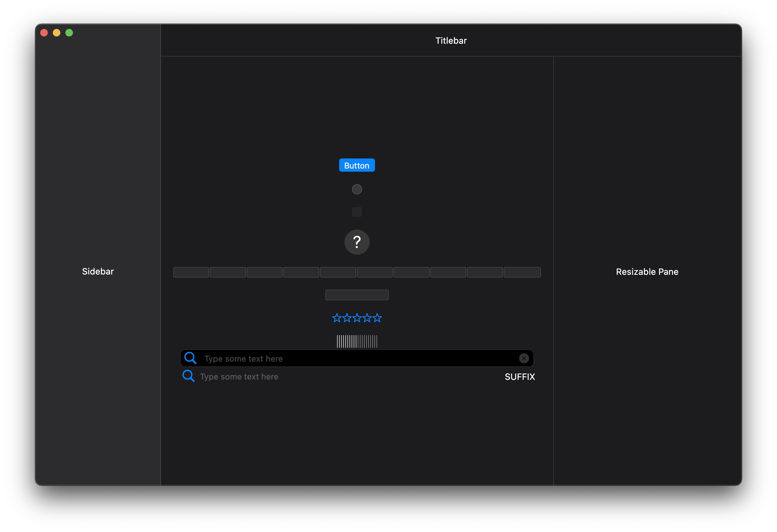Image resolution: width=777 pixels, height=532 pixels.
Task: Click the fifth star in rating
Action: [377, 318]
